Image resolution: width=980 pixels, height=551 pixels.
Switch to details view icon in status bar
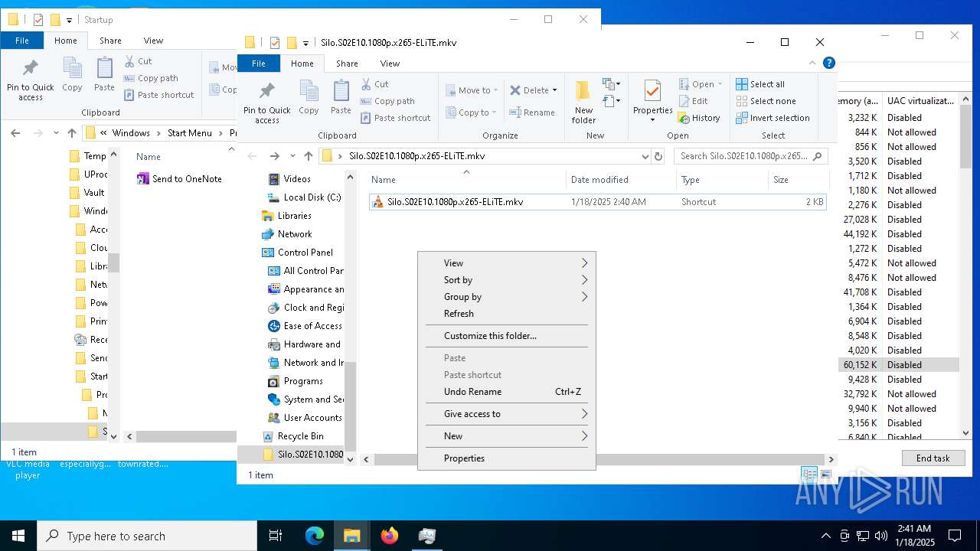point(808,474)
